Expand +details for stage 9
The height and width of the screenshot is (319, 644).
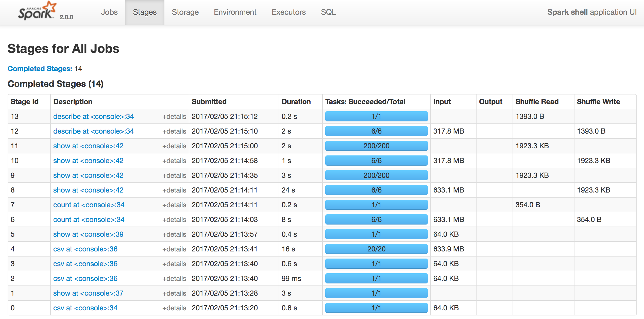[174, 176]
